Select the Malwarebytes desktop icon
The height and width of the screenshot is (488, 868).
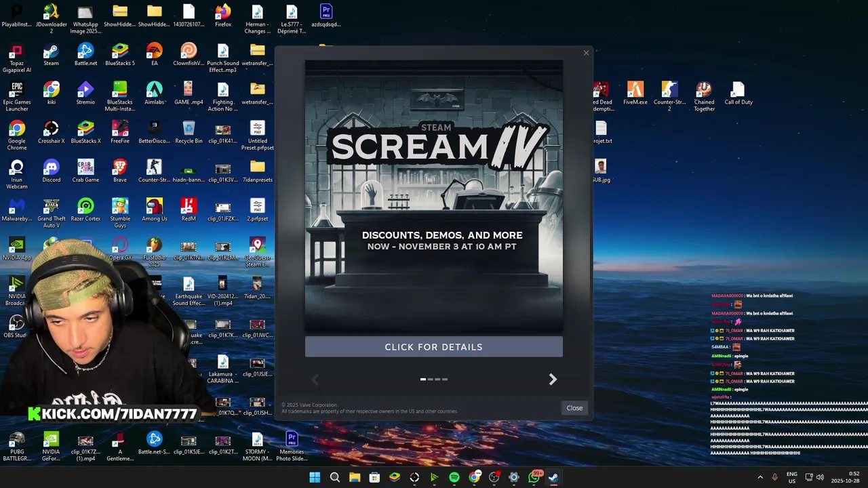coord(17,210)
